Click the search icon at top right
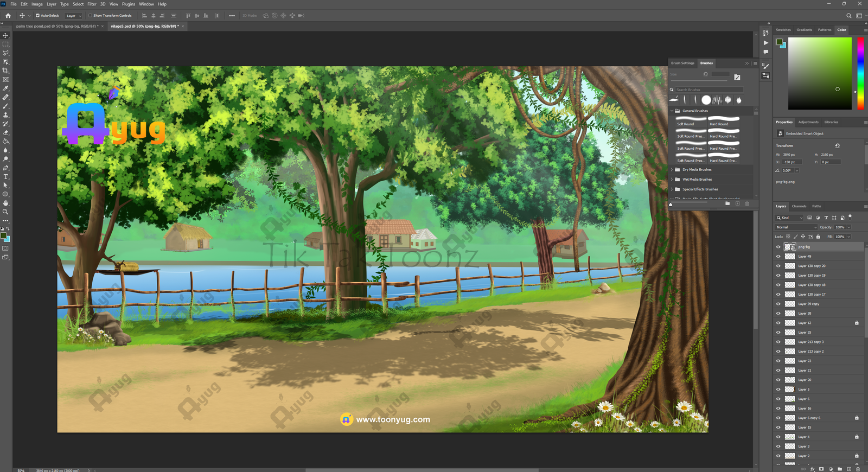The height and width of the screenshot is (472, 868). (849, 16)
